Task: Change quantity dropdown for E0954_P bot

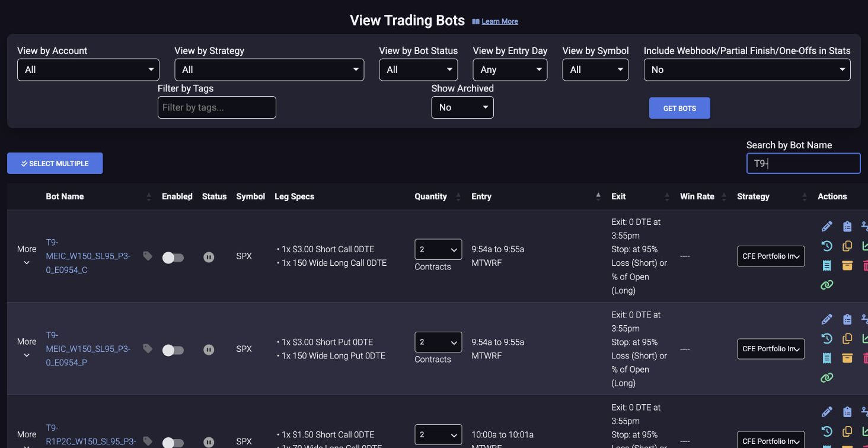Action: (x=438, y=342)
